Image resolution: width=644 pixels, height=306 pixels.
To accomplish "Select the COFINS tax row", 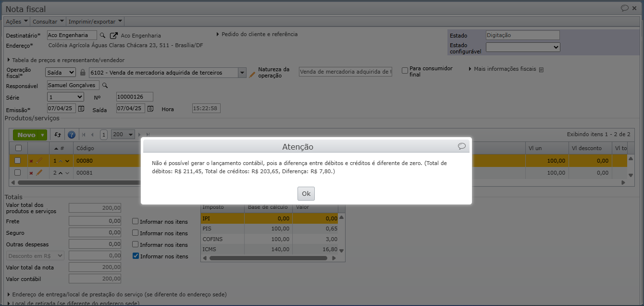I will [269, 239].
